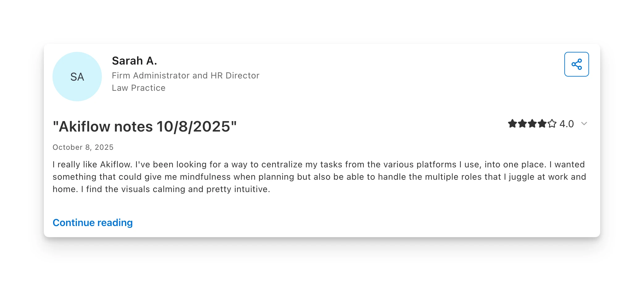
Task: Click the SA avatar circle
Action: 77,77
